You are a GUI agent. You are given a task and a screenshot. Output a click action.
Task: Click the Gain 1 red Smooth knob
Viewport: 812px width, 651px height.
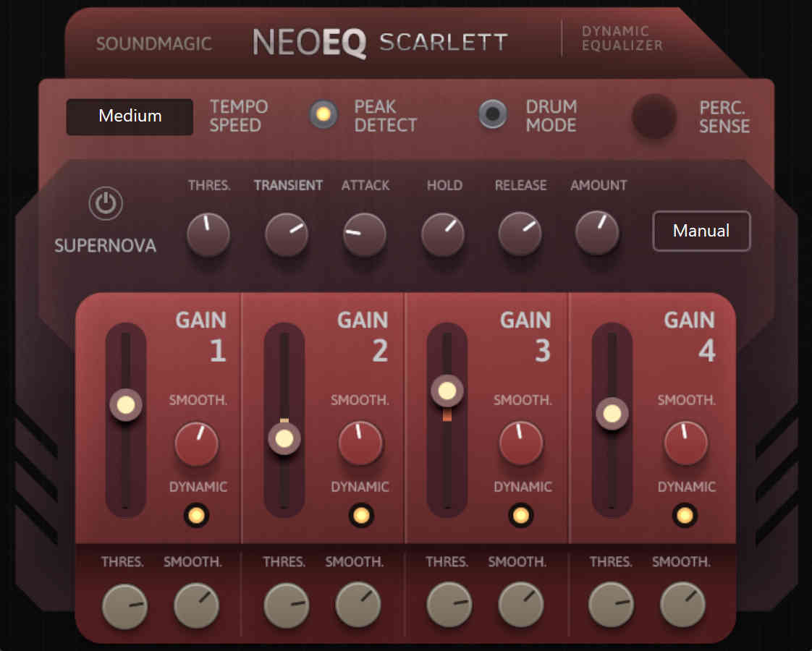(x=196, y=443)
